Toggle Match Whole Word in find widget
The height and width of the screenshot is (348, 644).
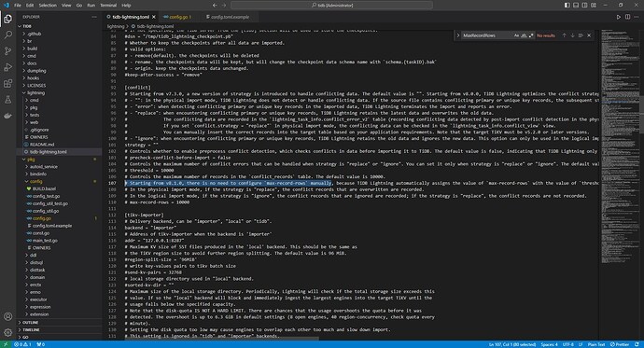click(524, 35)
